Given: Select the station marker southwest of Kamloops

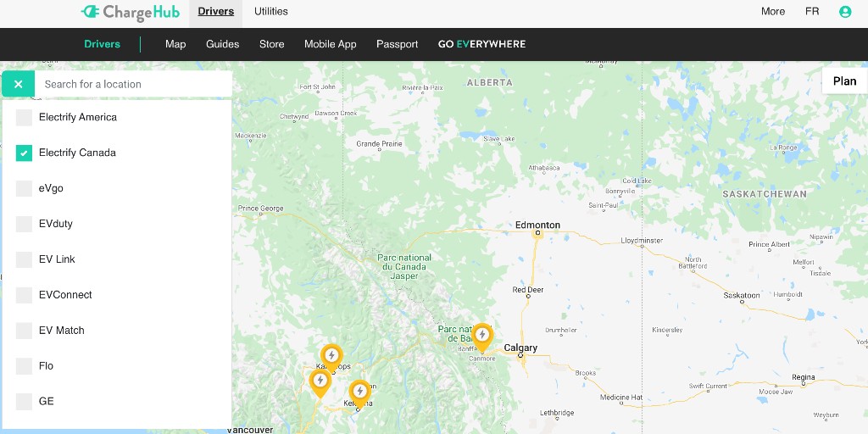Looking at the screenshot, I should tap(320, 383).
